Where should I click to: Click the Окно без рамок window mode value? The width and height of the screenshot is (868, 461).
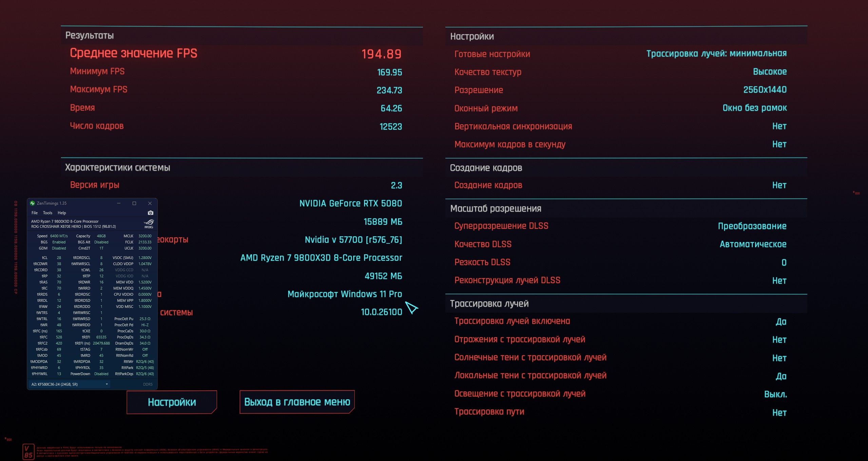click(x=754, y=108)
